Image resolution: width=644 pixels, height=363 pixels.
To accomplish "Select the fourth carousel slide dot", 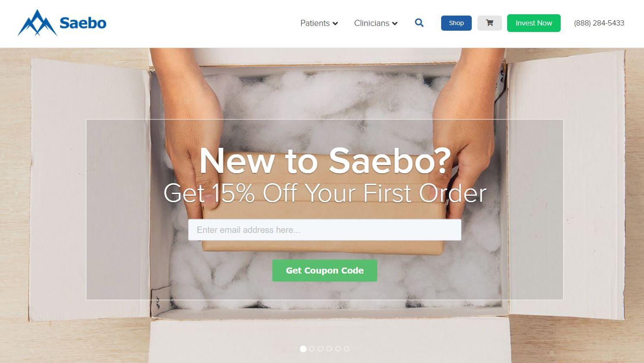I will [x=329, y=349].
